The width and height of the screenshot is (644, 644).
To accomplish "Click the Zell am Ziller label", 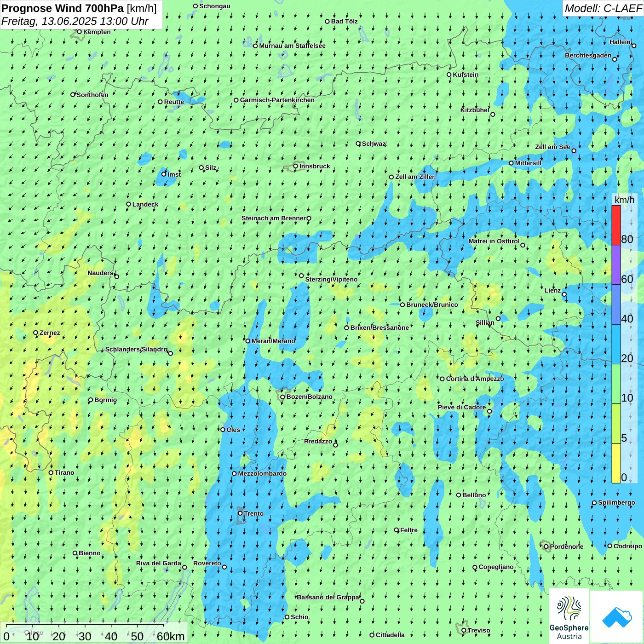I will pyautogui.click(x=414, y=177).
